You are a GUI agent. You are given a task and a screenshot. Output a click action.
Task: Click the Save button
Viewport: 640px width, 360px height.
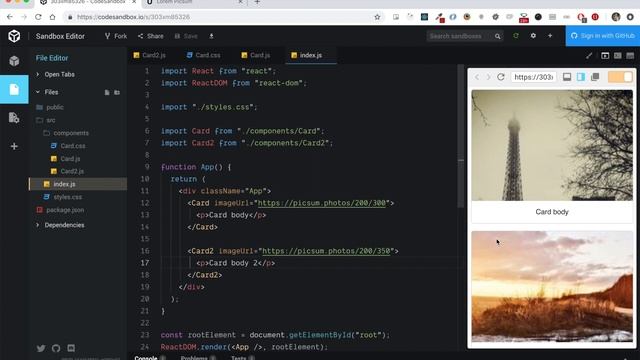[186, 36]
